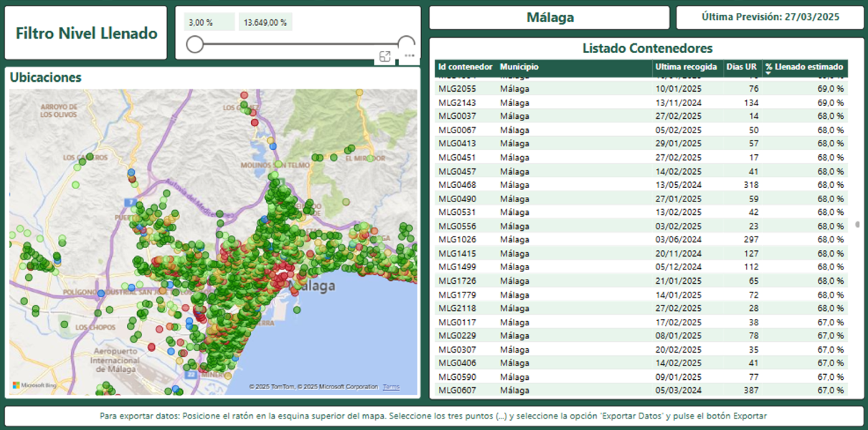Click the date 05/12/2024 in the table
868x430 pixels.
679,267
